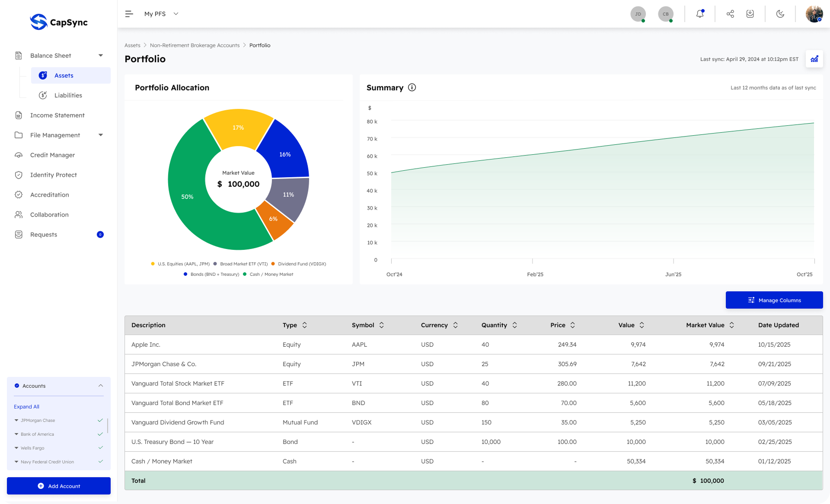The height and width of the screenshot is (504, 830).
Task: Click the Manage Columns button
Action: pos(774,300)
